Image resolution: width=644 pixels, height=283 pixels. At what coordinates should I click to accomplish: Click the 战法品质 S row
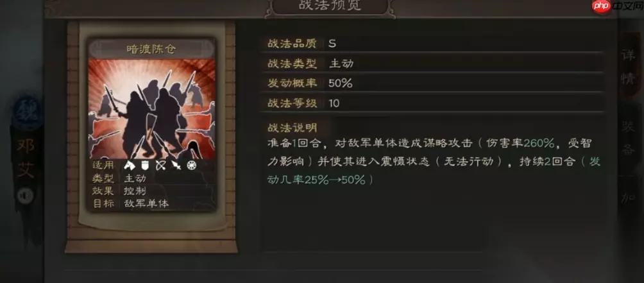coord(432,44)
